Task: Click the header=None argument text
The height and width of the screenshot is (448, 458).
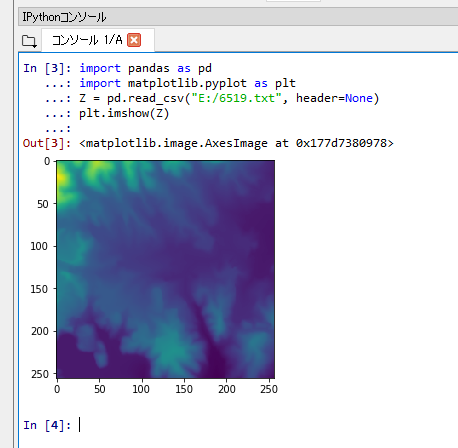Action: click(x=334, y=98)
